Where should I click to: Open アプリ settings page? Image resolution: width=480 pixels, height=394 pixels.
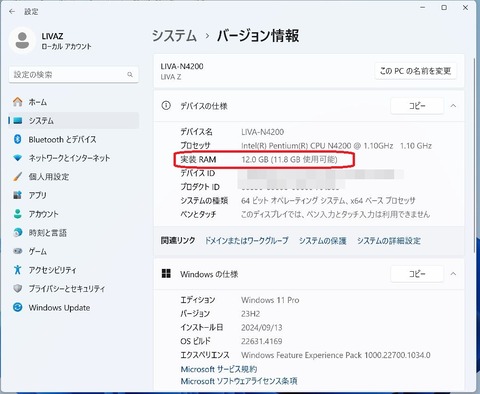coord(73,195)
